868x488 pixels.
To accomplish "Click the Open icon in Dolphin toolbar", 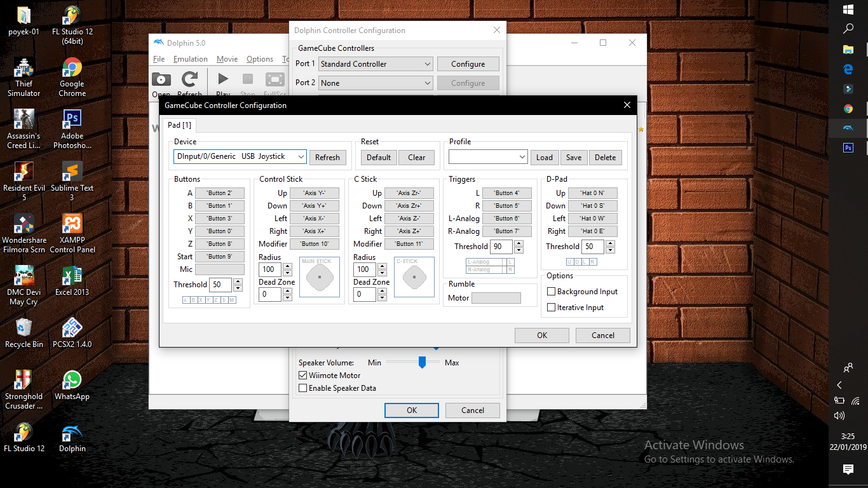I will click(161, 79).
